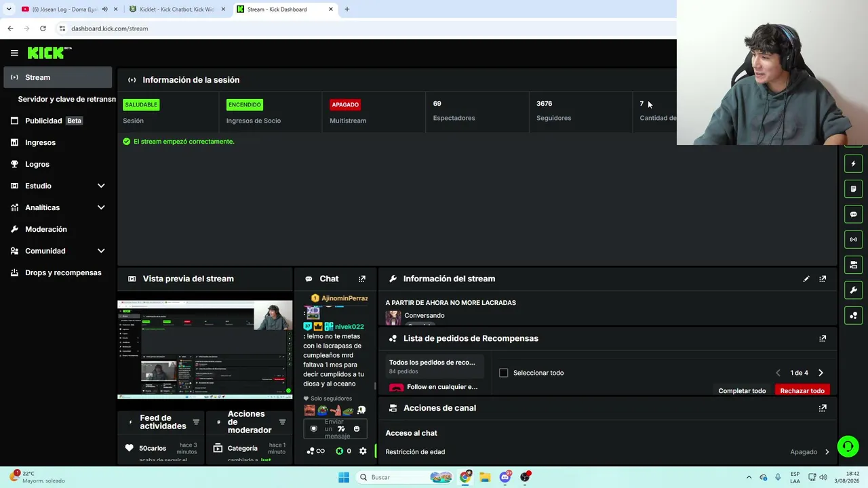Viewport: 868px width, 488px height.
Task: Open Discord from the taskbar
Action: pyautogui.click(x=505, y=477)
